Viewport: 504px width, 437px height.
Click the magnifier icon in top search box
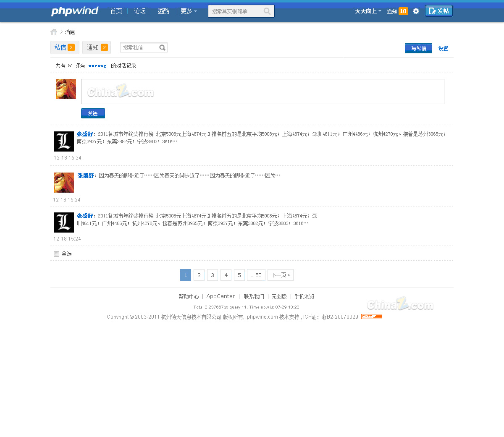point(267,11)
